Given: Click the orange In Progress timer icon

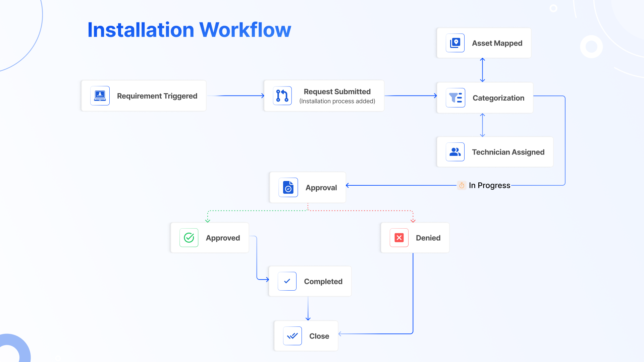Looking at the screenshot, I should pos(462,185).
